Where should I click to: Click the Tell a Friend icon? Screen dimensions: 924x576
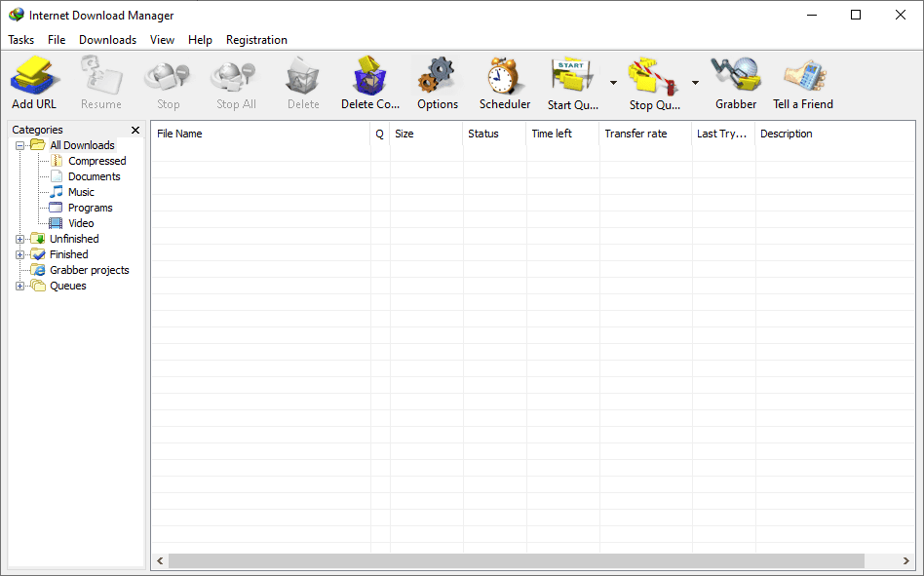[x=804, y=75]
